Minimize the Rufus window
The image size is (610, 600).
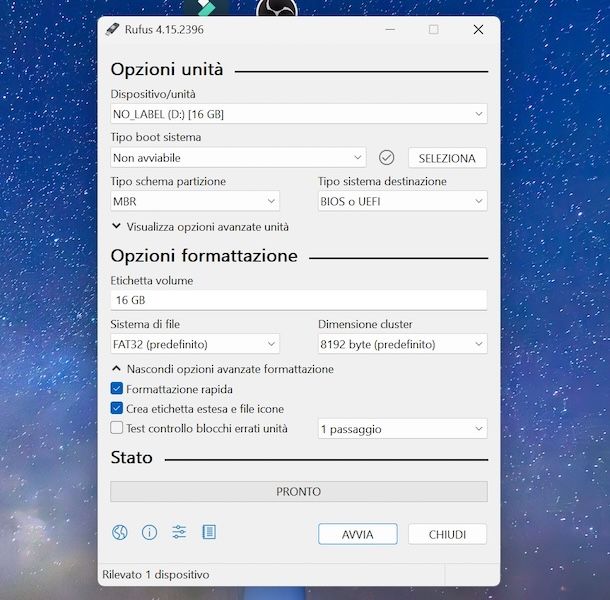click(x=390, y=30)
